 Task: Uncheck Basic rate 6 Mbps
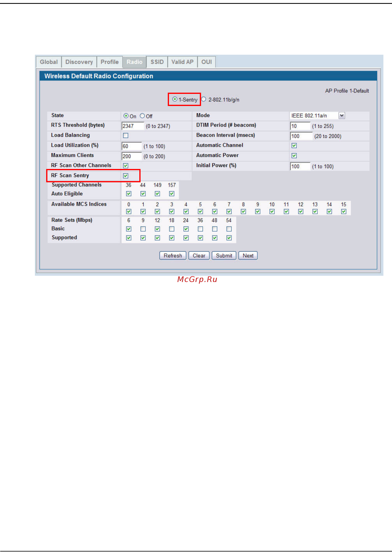(129, 229)
